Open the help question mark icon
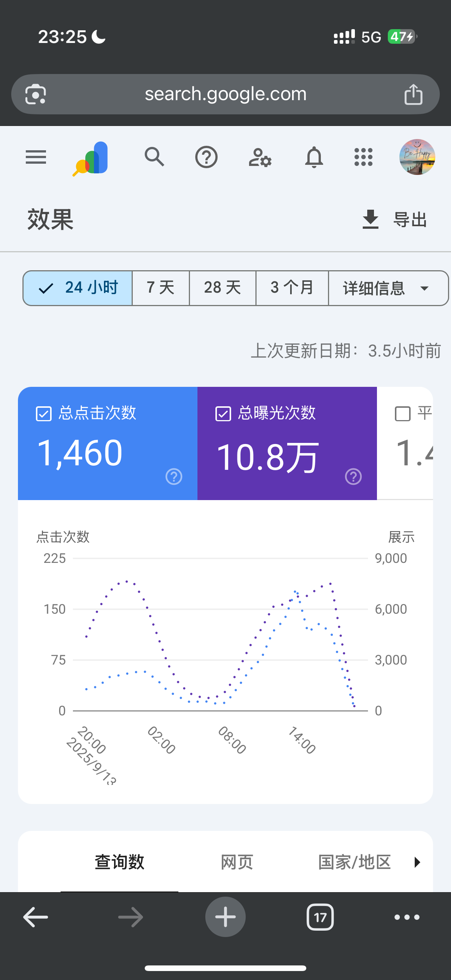This screenshot has height=980, width=451. coord(206,157)
